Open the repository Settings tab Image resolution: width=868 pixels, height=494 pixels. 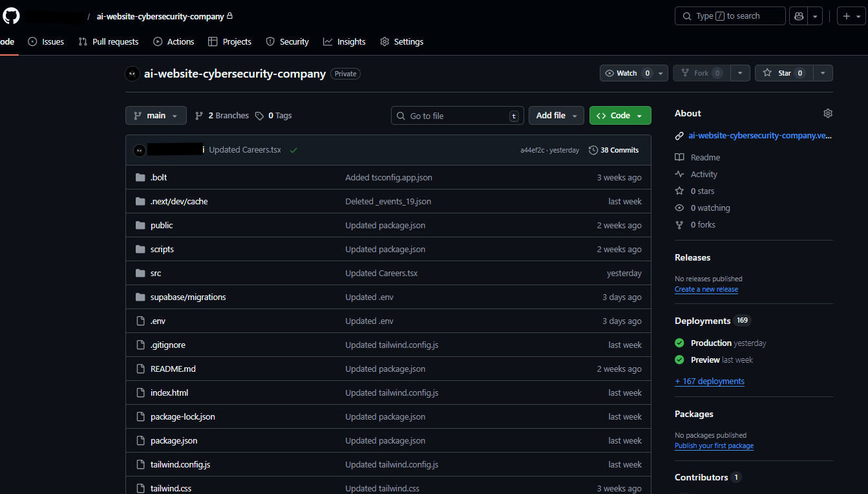[402, 41]
